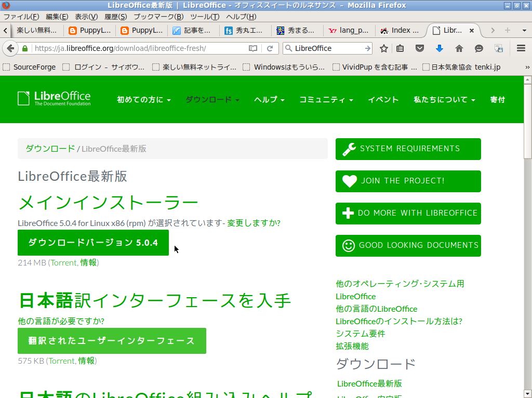Close the LibreOffice tab

[472, 31]
